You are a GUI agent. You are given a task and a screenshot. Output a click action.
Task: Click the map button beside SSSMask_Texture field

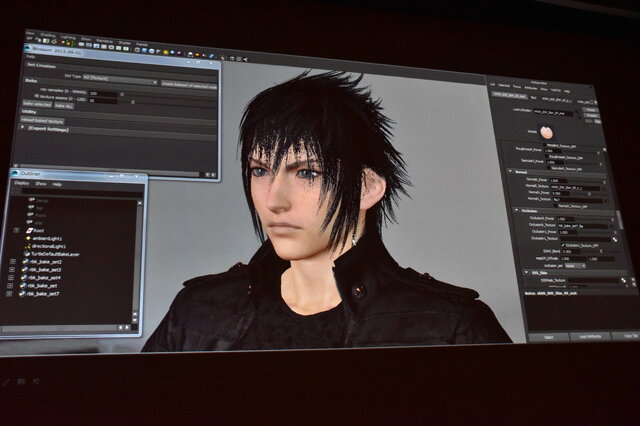[x=624, y=280]
